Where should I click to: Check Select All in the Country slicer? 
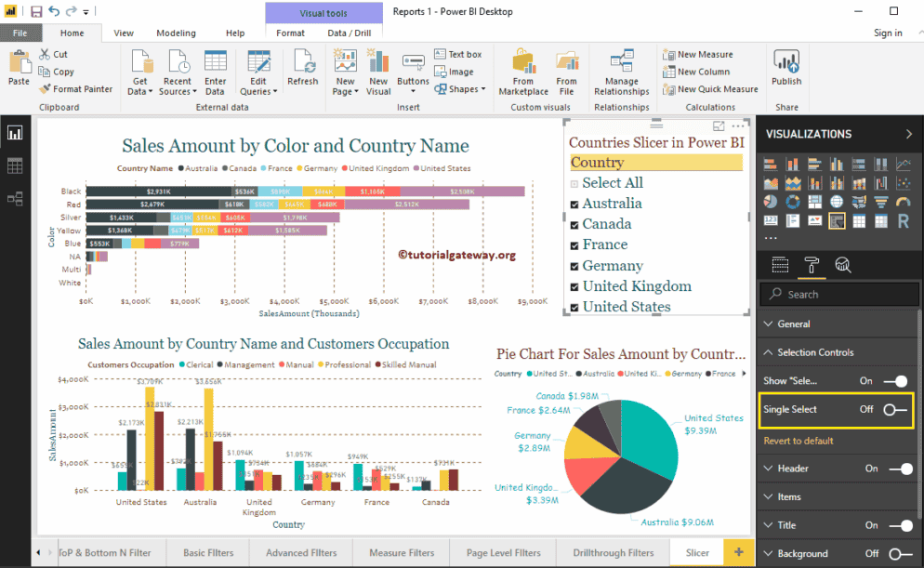click(574, 183)
